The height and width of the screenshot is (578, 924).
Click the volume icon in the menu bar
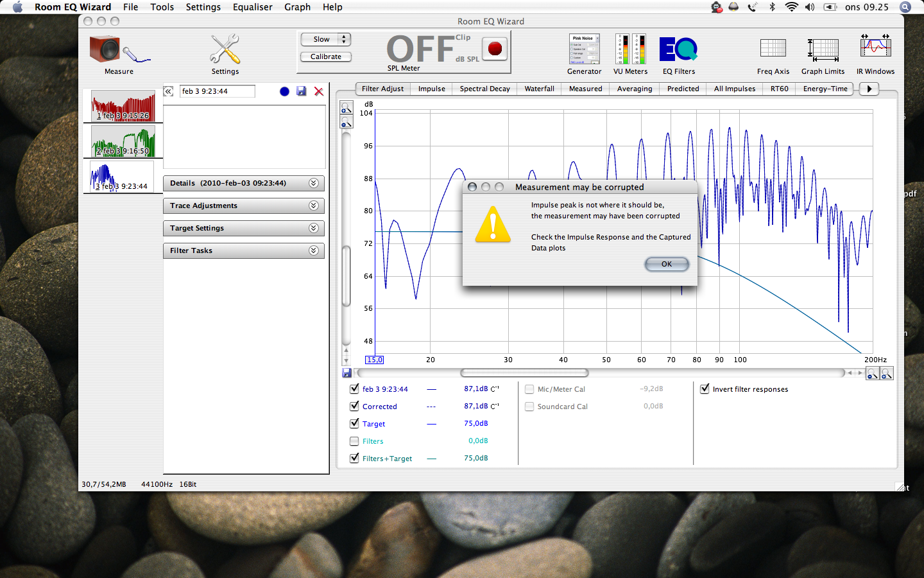click(810, 7)
